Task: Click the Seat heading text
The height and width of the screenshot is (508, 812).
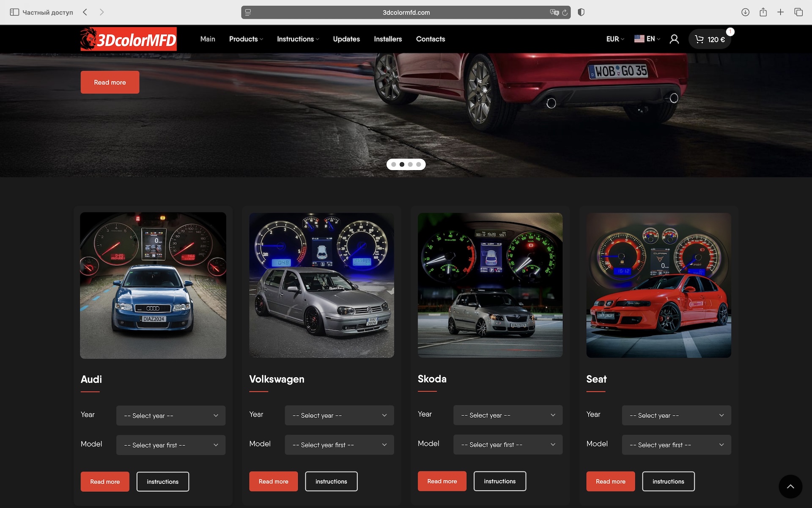Action: (x=596, y=379)
